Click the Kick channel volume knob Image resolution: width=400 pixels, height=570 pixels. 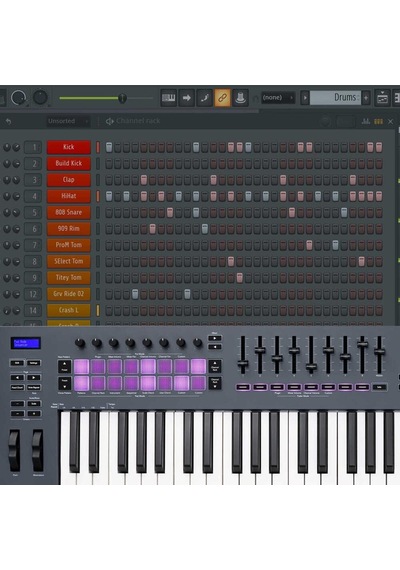pyautogui.click(x=16, y=147)
